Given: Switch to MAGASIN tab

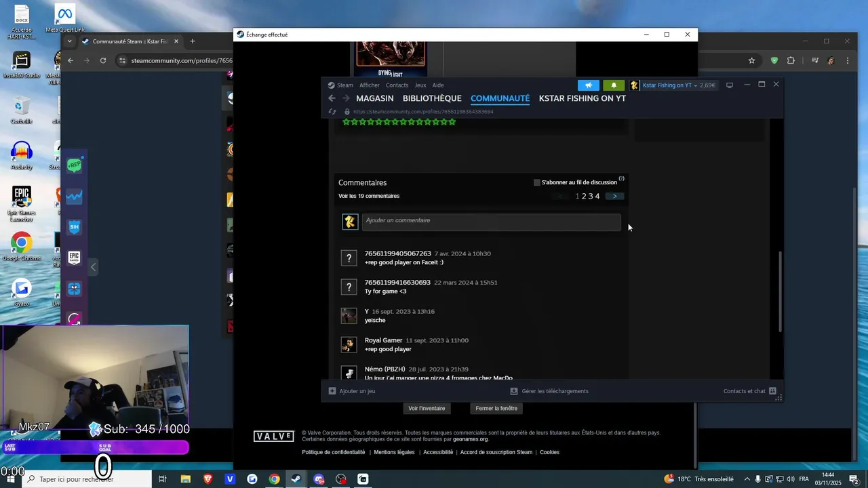Looking at the screenshot, I should [x=375, y=98].
